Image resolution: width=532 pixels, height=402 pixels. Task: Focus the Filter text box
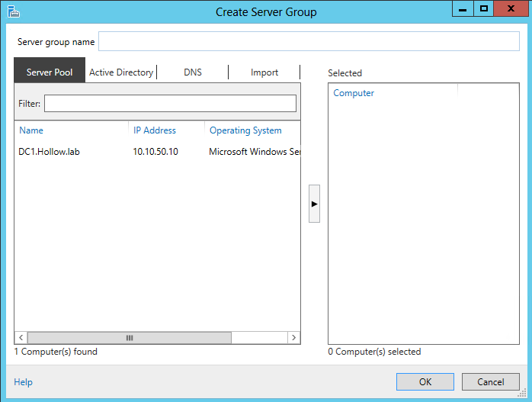click(x=170, y=103)
